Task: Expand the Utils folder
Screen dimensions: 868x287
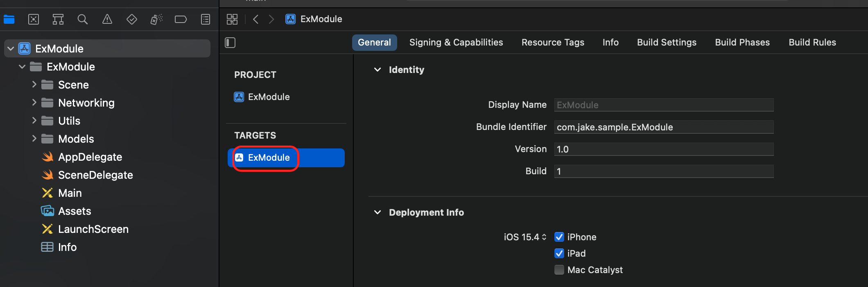Action: (34, 121)
